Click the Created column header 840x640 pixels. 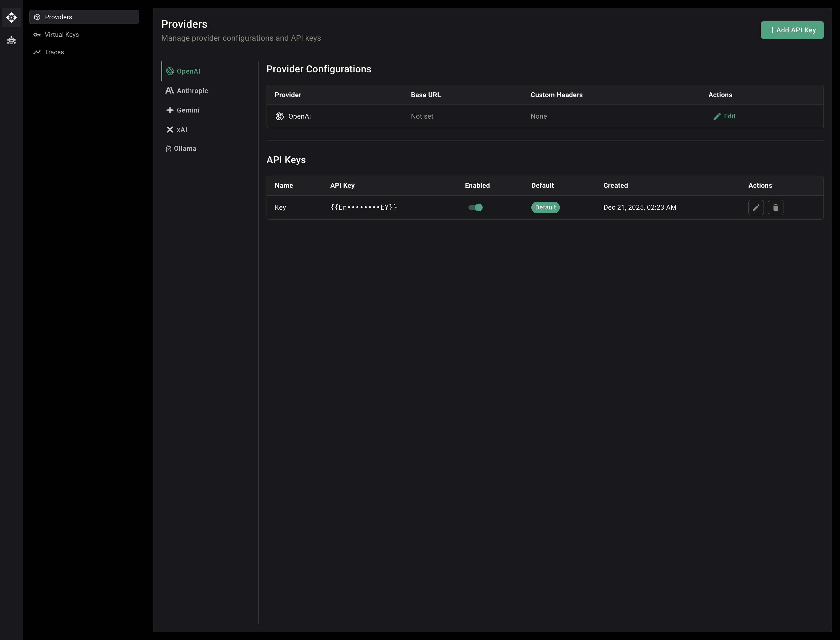tap(616, 186)
